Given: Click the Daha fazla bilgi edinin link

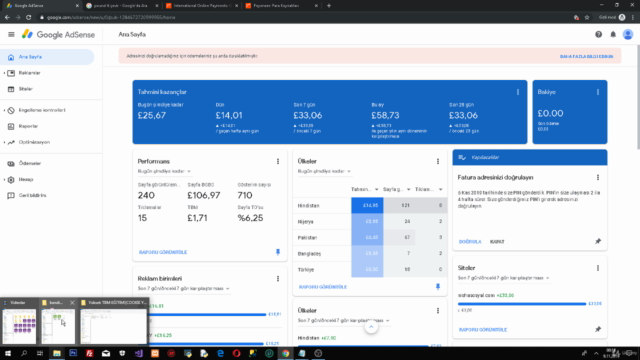Looking at the screenshot, I should click(x=586, y=56).
